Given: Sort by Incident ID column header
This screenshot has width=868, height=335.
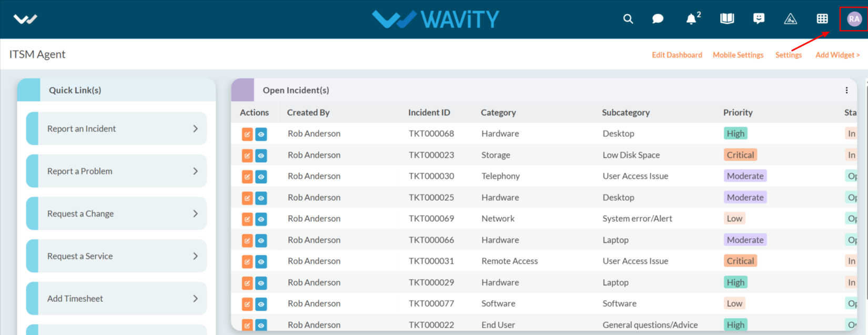Looking at the screenshot, I should [429, 112].
